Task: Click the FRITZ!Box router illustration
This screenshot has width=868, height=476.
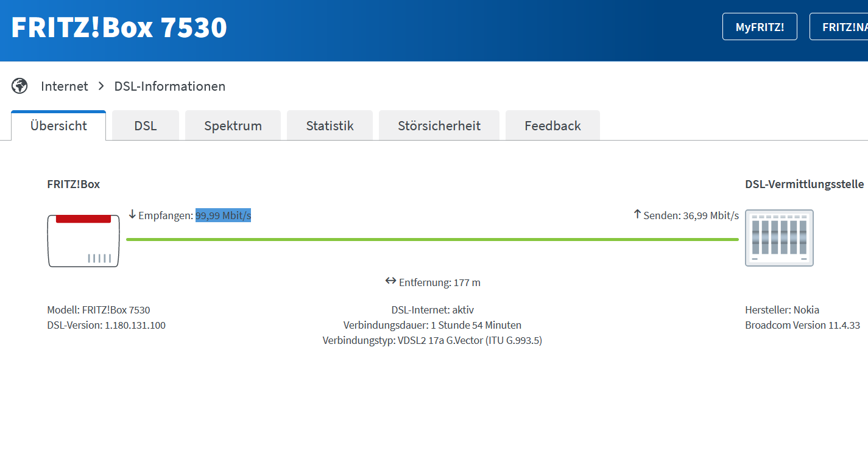Action: tap(83, 240)
